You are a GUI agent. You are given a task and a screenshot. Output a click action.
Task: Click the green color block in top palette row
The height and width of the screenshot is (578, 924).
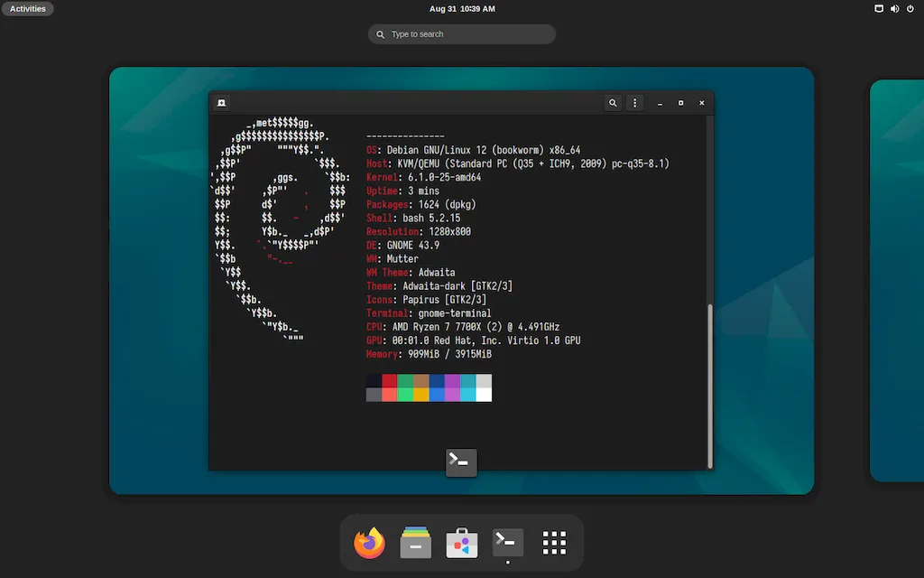tap(405, 380)
